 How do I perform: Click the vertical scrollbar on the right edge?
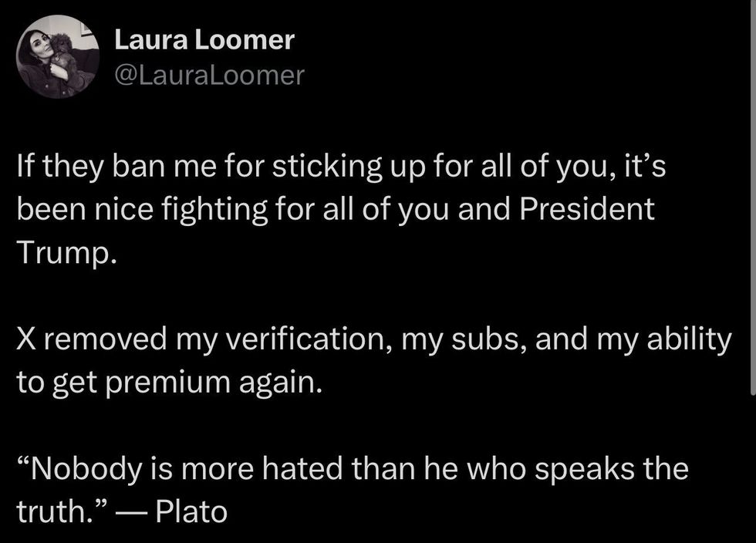754,197
